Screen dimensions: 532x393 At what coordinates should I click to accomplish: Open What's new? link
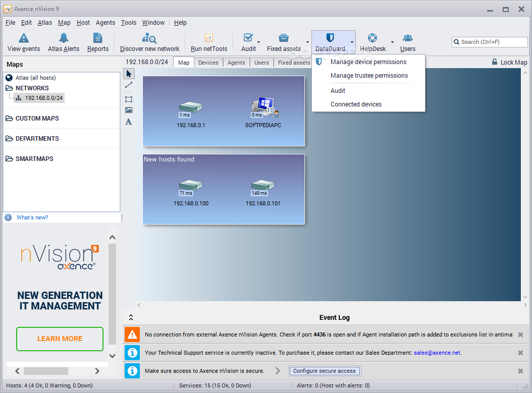point(32,217)
